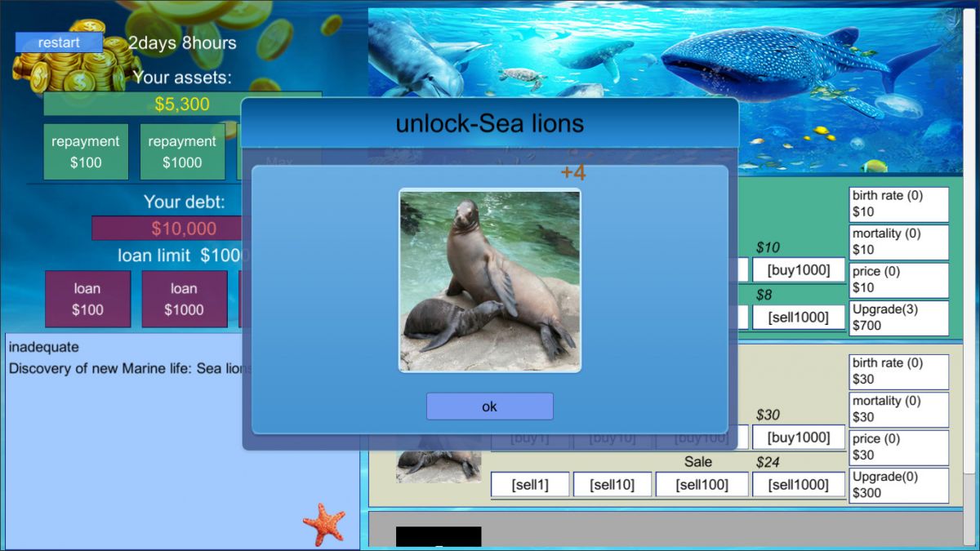980x551 pixels.
Task: Click the 'Your assets:' label
Action: pyautogui.click(x=182, y=78)
